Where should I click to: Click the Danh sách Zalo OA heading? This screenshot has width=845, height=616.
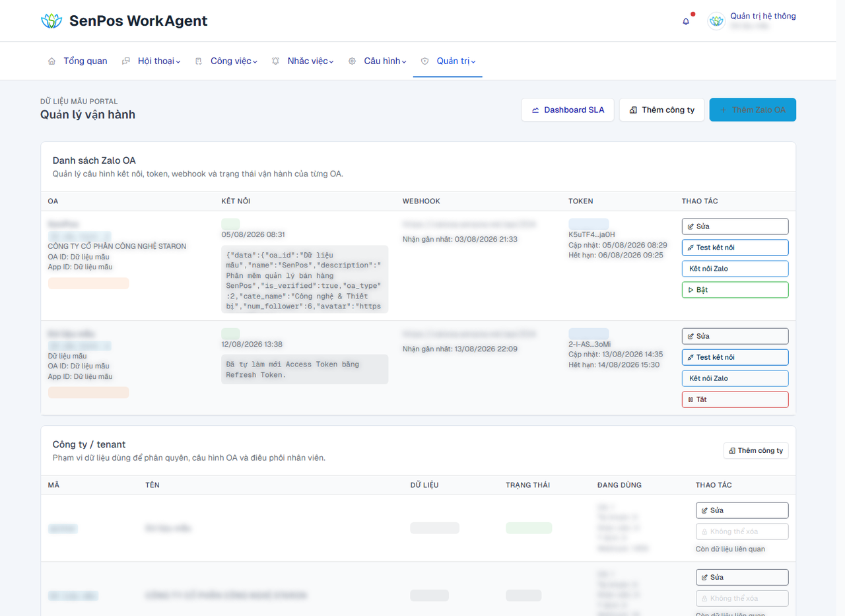pyautogui.click(x=94, y=160)
